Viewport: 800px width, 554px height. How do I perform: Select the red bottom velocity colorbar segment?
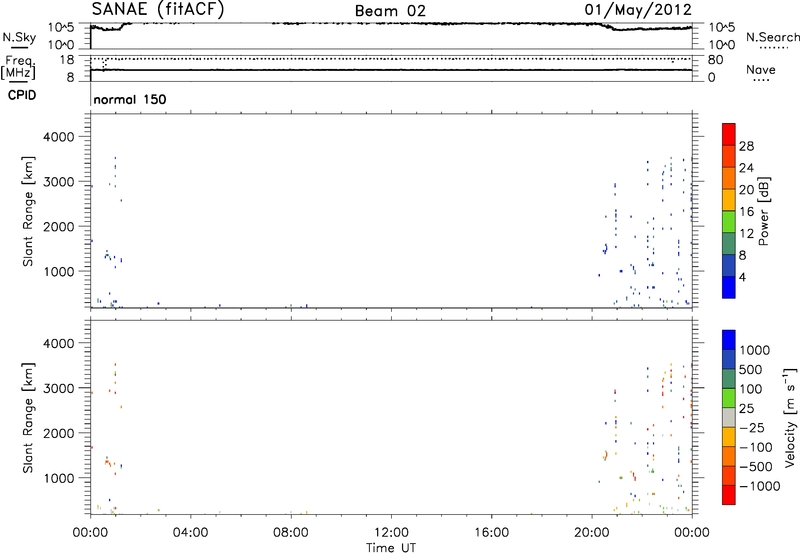point(729,495)
